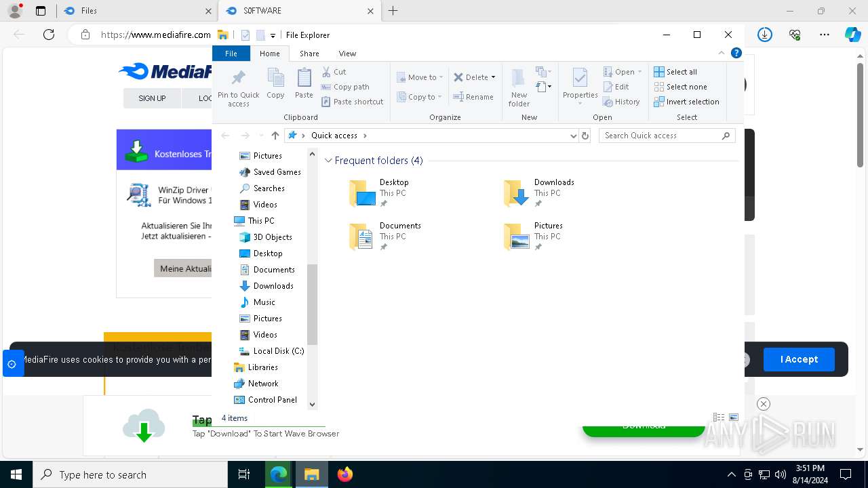
Task: Open Firefox from the taskbar
Action: pos(344,474)
